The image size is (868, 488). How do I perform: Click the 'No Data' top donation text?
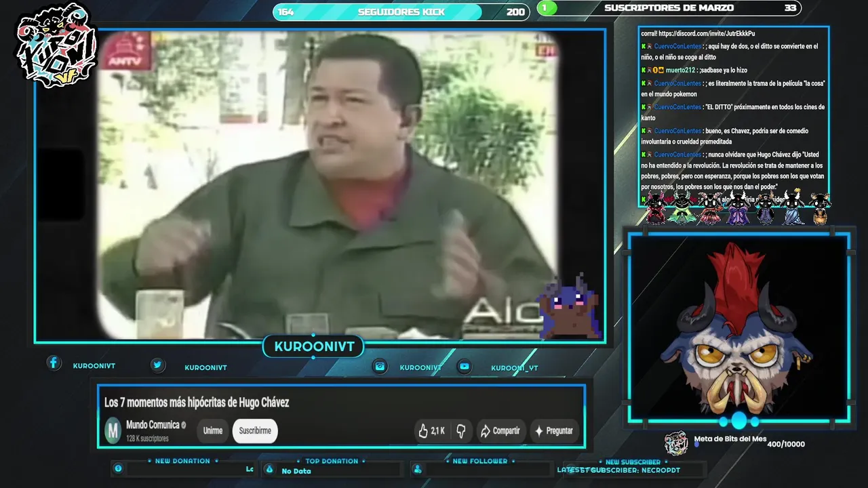(296, 471)
